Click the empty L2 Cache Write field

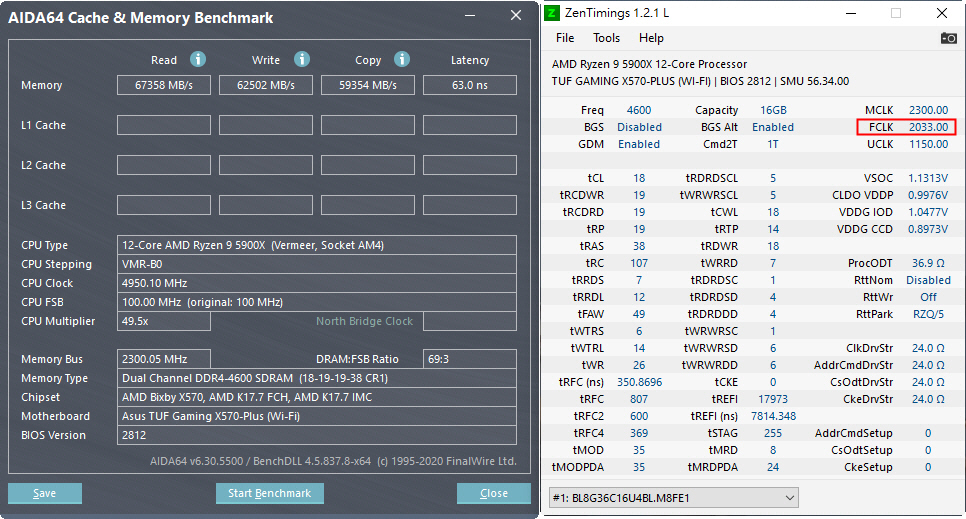(x=266, y=165)
